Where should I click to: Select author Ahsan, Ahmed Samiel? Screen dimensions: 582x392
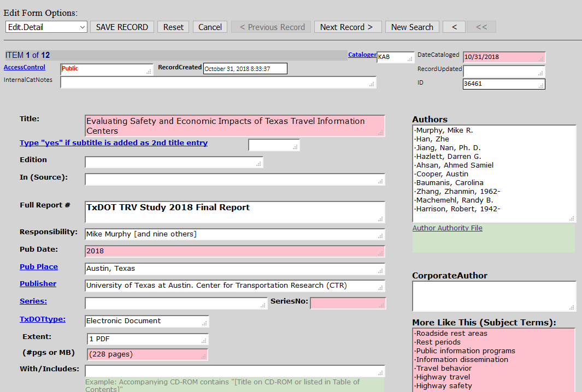point(454,165)
